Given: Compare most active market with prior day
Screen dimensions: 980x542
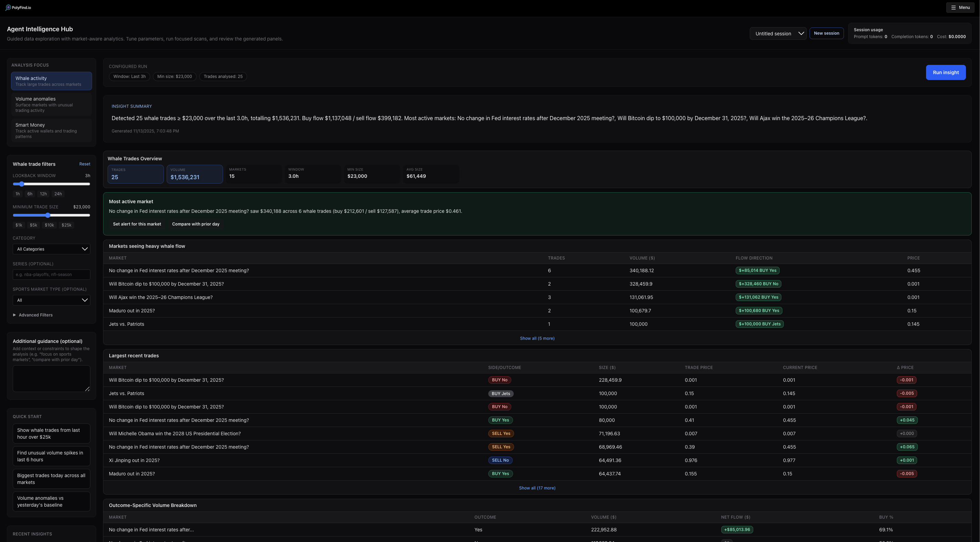Looking at the screenshot, I should pyautogui.click(x=196, y=224).
